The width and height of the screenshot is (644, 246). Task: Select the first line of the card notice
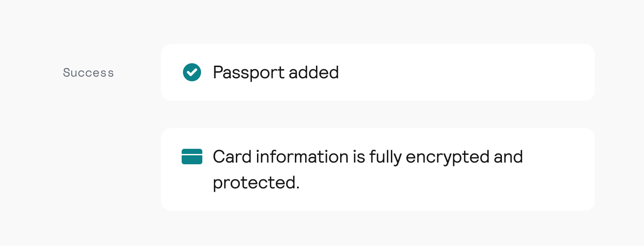click(x=368, y=157)
